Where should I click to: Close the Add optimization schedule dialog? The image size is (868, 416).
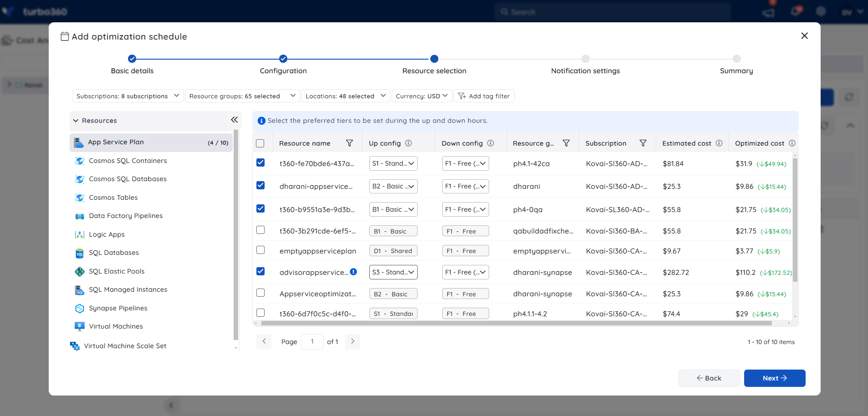click(804, 36)
